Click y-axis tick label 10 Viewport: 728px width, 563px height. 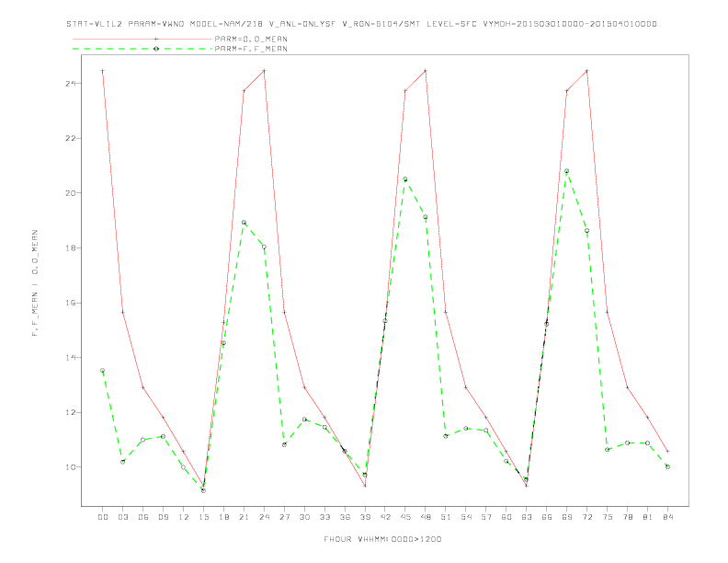[x=71, y=466]
